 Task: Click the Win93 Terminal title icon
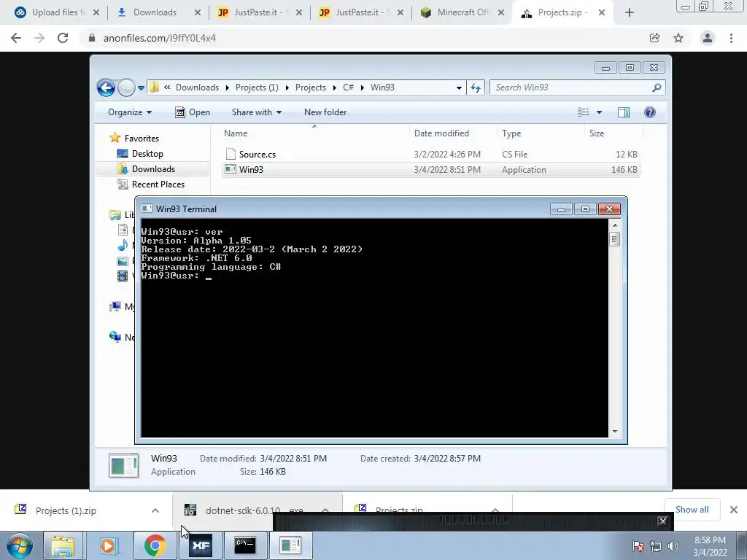(x=147, y=209)
